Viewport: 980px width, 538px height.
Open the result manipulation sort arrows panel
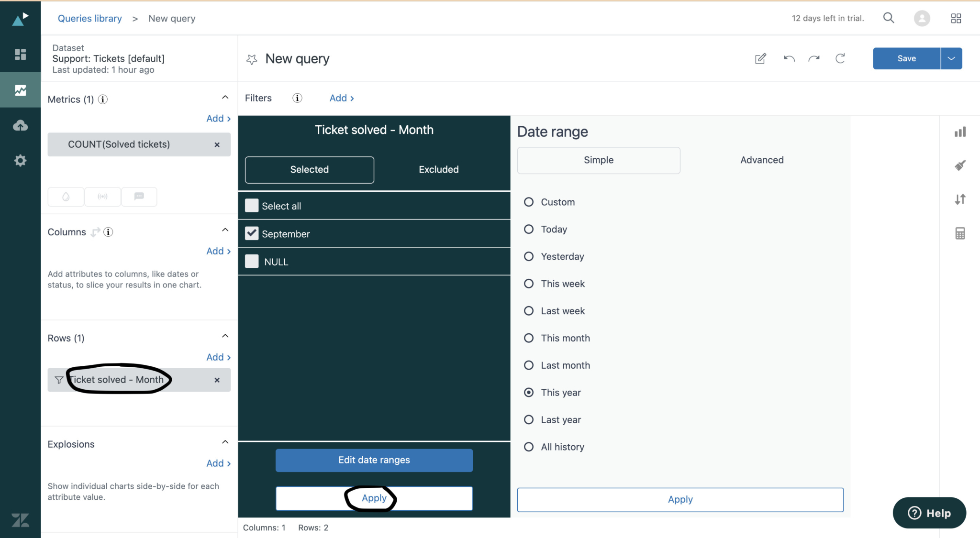pos(959,199)
